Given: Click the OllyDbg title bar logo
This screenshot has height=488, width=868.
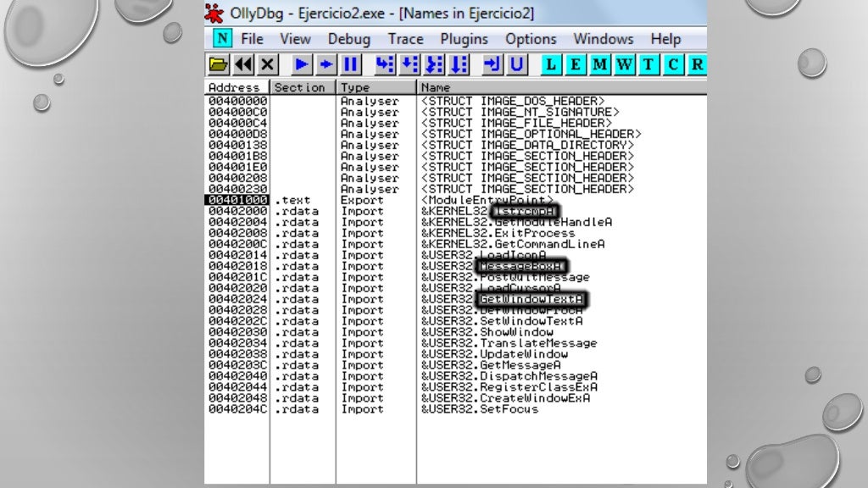Looking at the screenshot, I should point(214,13).
